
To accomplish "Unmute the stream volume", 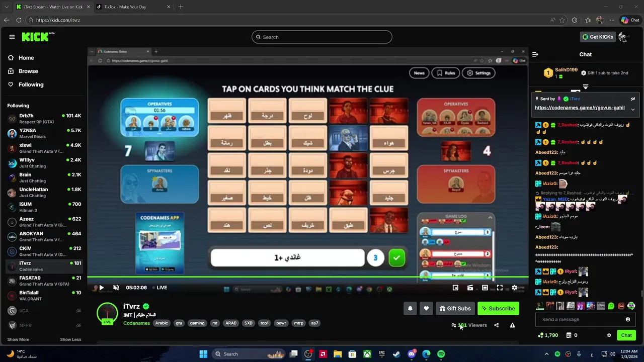I will 116,288.
